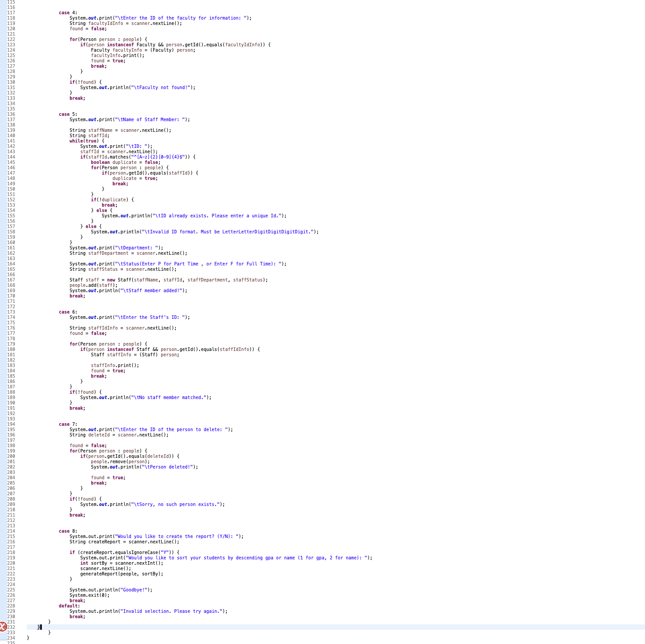Click the highlighted closing brace on line 232
The height and width of the screenshot is (644, 645).
point(39,627)
